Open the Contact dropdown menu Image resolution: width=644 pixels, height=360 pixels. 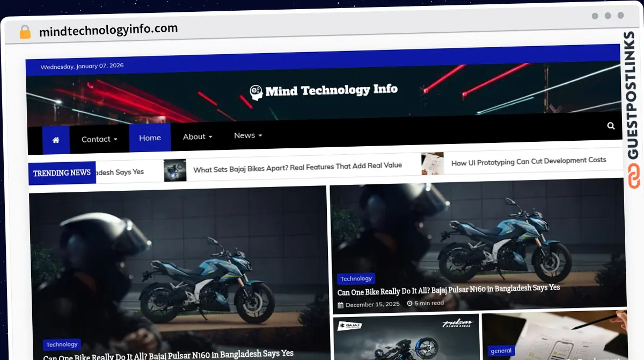click(x=97, y=139)
